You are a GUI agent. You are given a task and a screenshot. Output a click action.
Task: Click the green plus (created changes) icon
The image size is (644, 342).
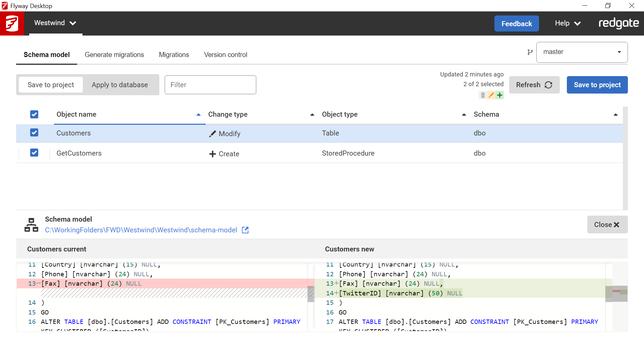coord(500,95)
